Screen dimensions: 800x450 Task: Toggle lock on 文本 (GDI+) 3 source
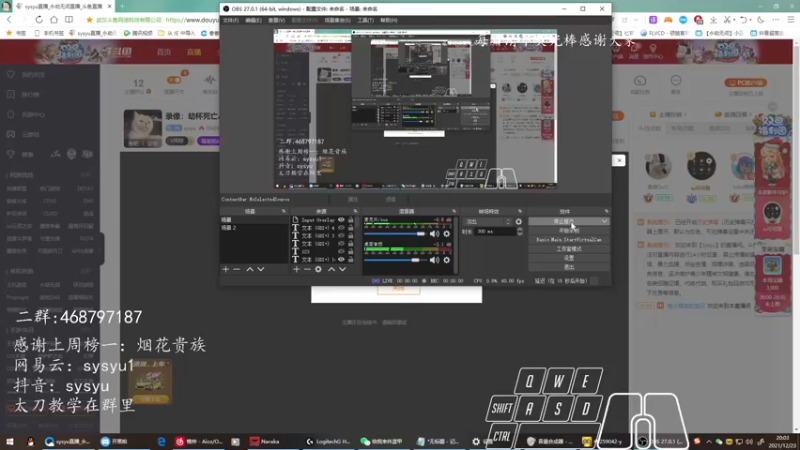pos(351,236)
